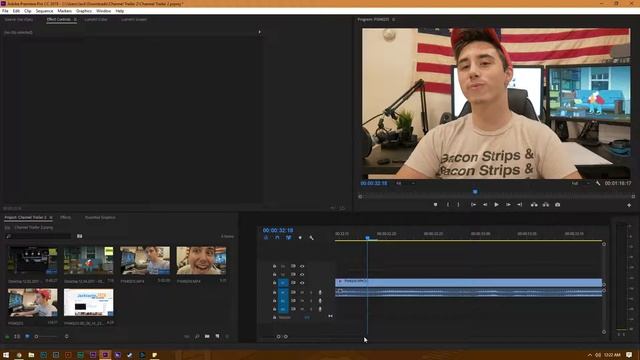Open Program monitor settings wrench
The image size is (640, 360).
[598, 183]
